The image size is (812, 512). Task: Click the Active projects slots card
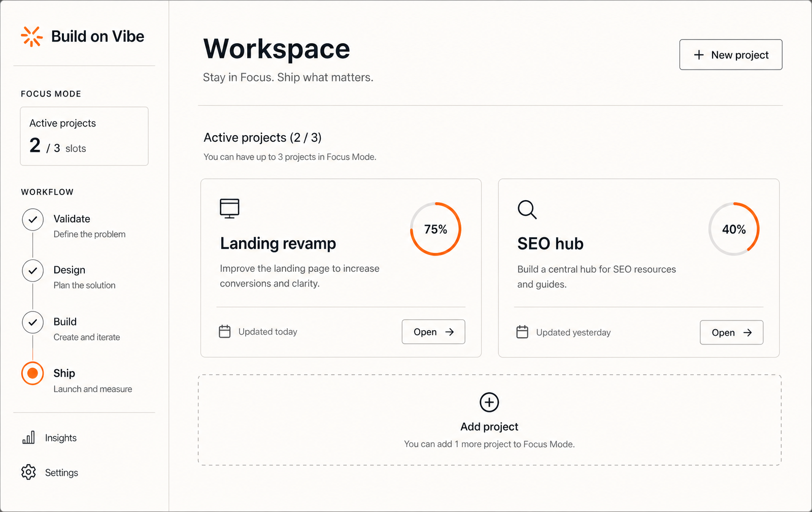point(84,136)
